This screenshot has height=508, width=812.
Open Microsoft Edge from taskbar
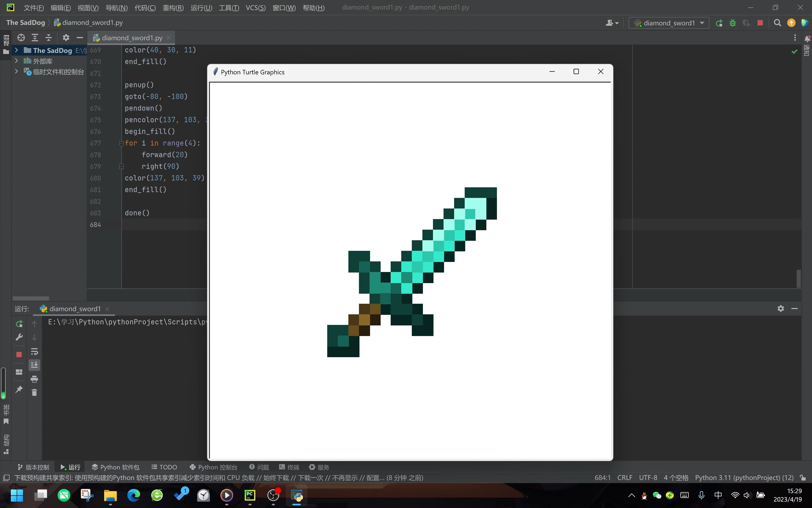point(133,495)
